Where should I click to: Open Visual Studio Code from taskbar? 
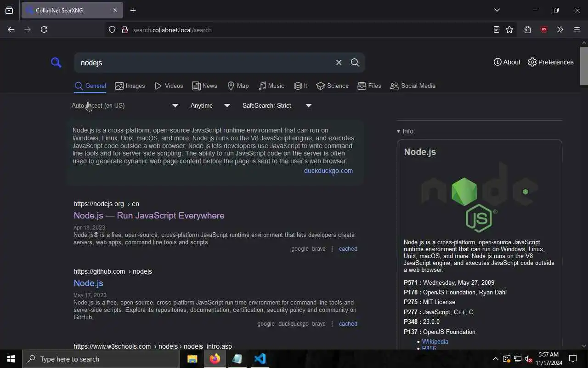point(260,359)
